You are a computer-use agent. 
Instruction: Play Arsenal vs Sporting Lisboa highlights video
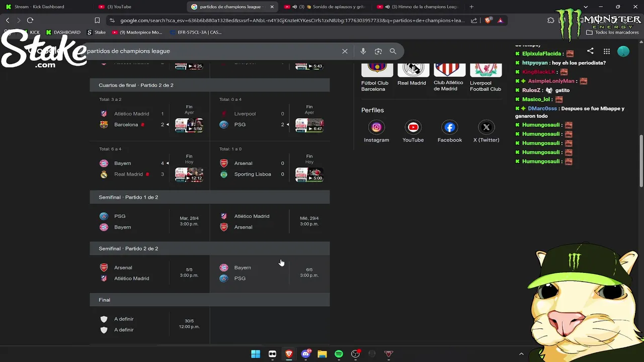[x=309, y=174]
